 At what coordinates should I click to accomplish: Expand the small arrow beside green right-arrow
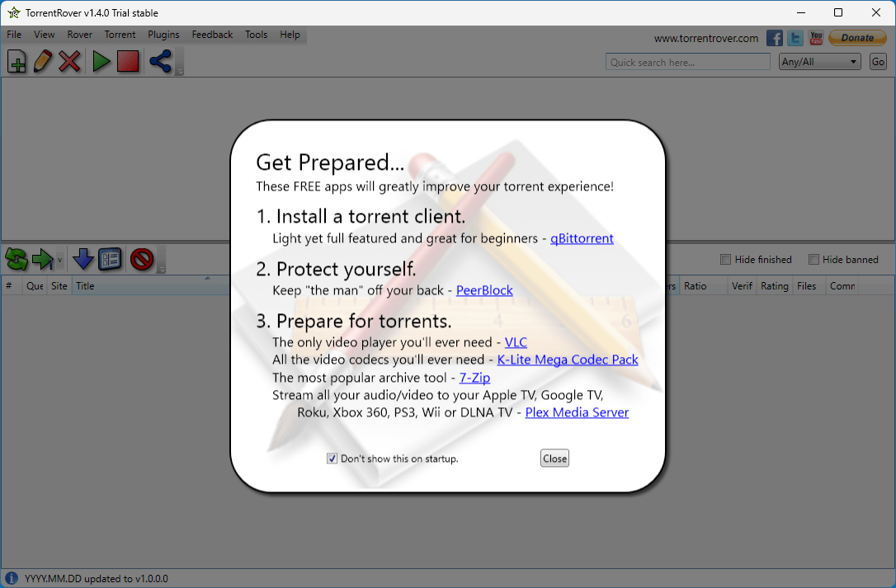coord(59,260)
